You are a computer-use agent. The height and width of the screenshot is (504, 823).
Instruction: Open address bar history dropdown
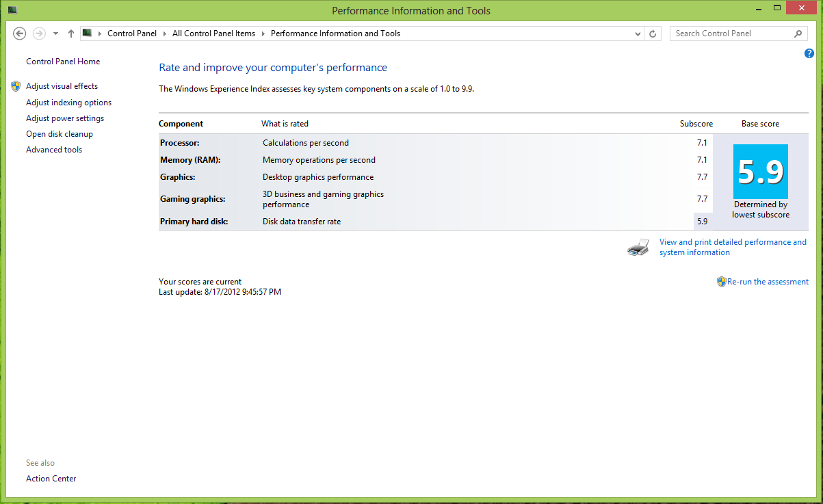point(638,34)
